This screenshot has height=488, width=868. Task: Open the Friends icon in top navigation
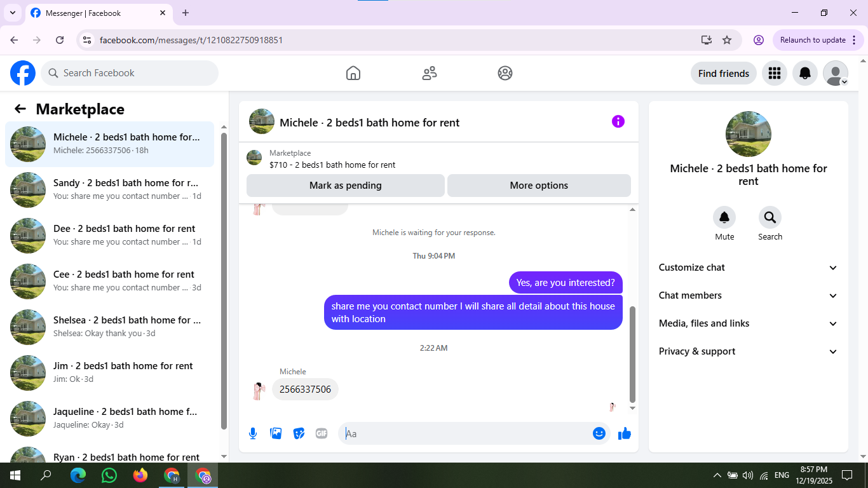coord(430,73)
